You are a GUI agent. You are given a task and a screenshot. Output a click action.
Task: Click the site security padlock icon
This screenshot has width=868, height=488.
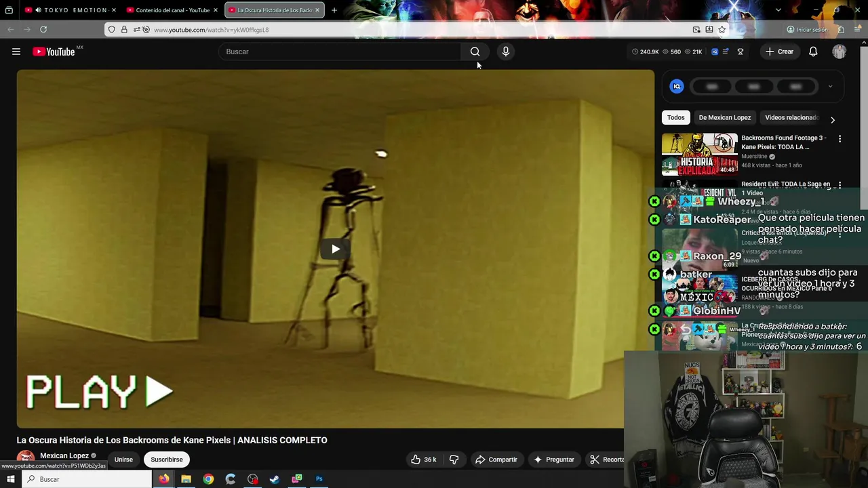click(124, 30)
